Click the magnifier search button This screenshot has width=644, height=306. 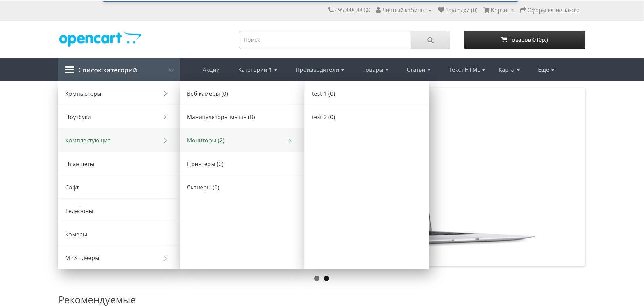tap(430, 40)
